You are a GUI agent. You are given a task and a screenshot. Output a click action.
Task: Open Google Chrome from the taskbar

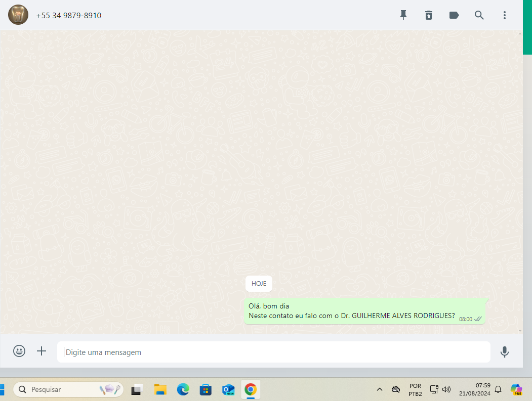pyautogui.click(x=251, y=389)
